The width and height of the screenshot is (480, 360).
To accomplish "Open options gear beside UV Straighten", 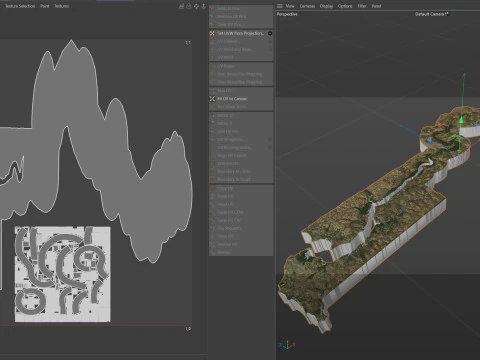I will pyautogui.click(x=270, y=139).
